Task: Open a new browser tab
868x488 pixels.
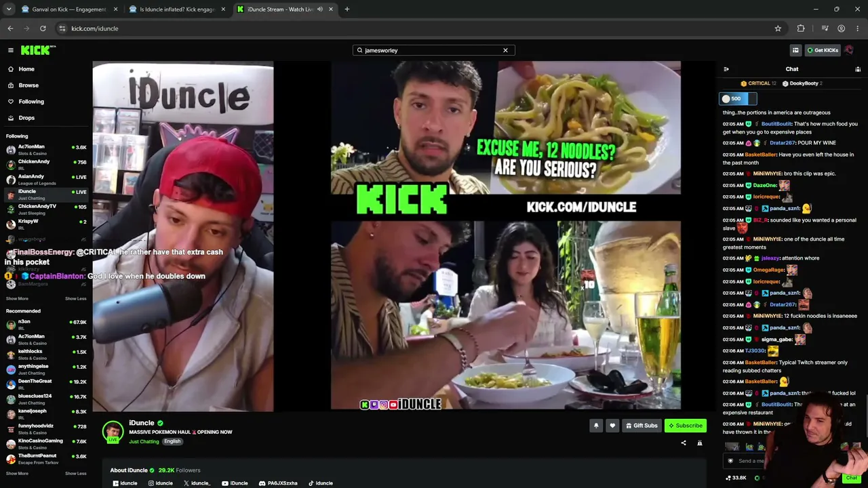Action: [x=347, y=9]
